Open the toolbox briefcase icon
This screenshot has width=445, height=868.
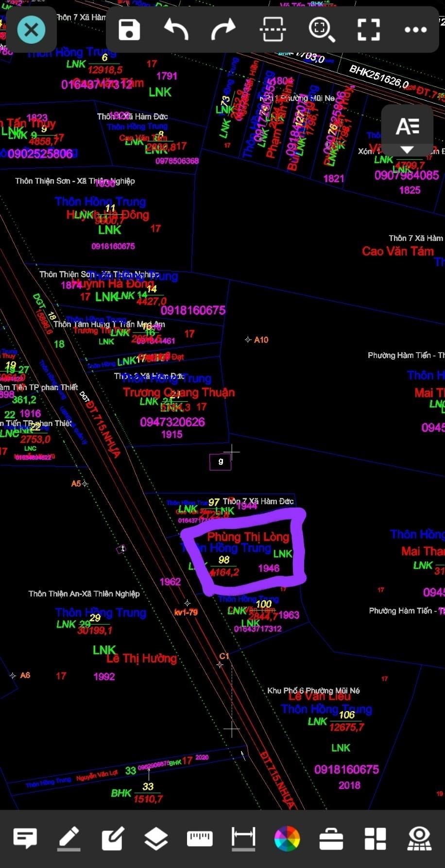point(331,838)
